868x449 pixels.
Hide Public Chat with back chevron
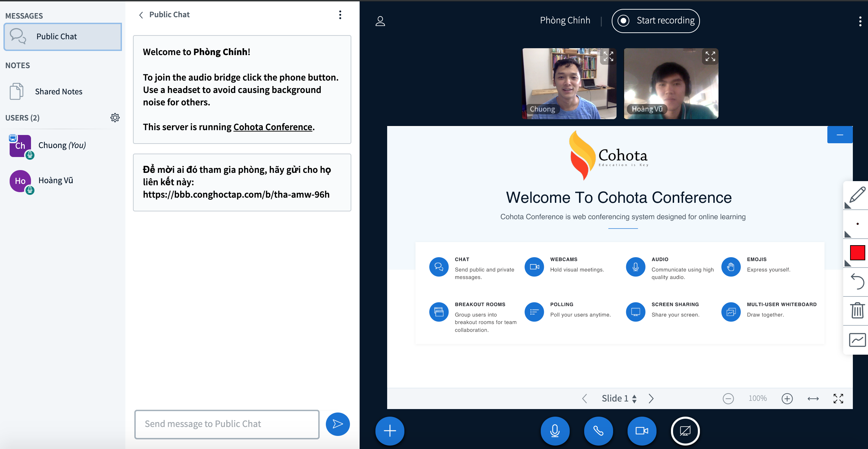pyautogui.click(x=141, y=15)
